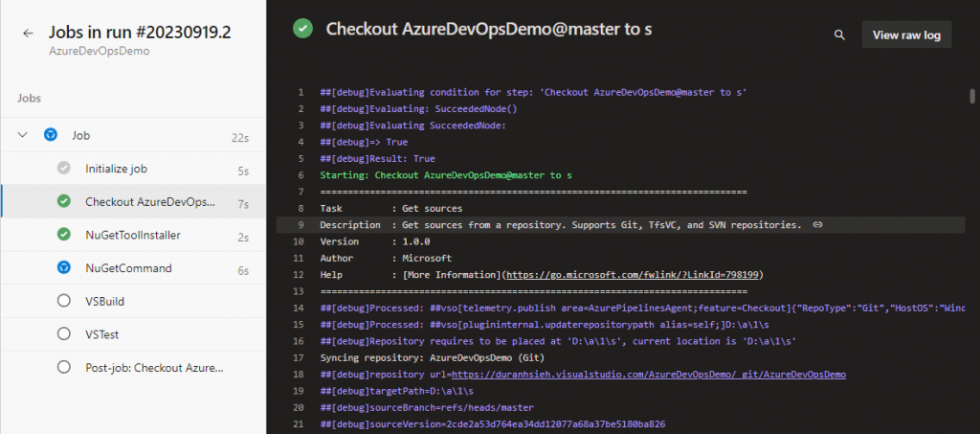The width and height of the screenshot is (980, 434).
Task: Click log line 'Starting: Checkout AzureDevOpsDemo@master to s'
Action: coord(446,175)
